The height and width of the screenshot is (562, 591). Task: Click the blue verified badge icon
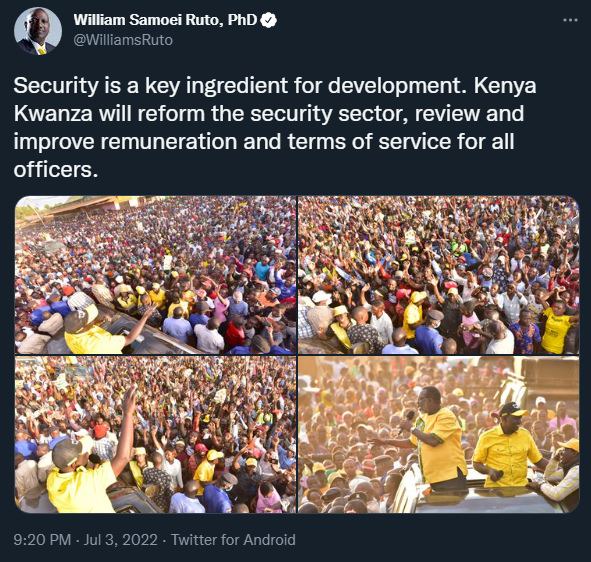(x=269, y=20)
